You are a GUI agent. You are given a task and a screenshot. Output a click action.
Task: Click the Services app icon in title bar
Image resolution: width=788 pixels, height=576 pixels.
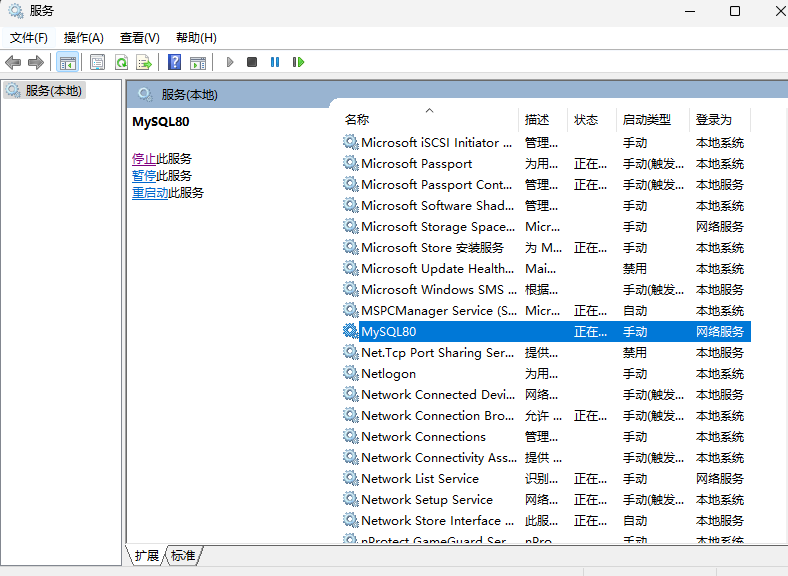coord(16,11)
